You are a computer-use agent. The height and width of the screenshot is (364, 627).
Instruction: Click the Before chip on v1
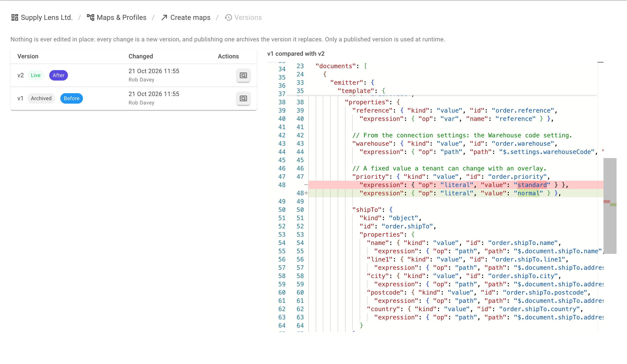point(71,99)
